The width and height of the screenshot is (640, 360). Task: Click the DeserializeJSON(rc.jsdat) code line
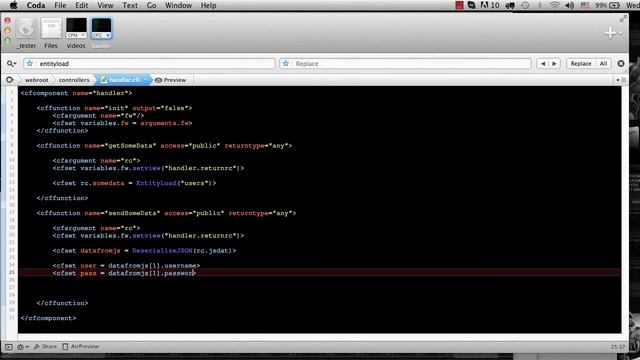click(144, 251)
